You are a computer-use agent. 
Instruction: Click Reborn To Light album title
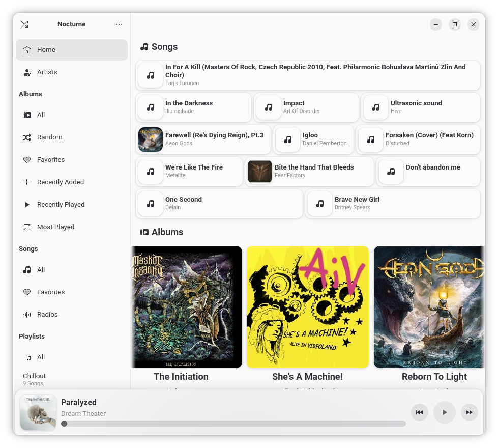[434, 376]
